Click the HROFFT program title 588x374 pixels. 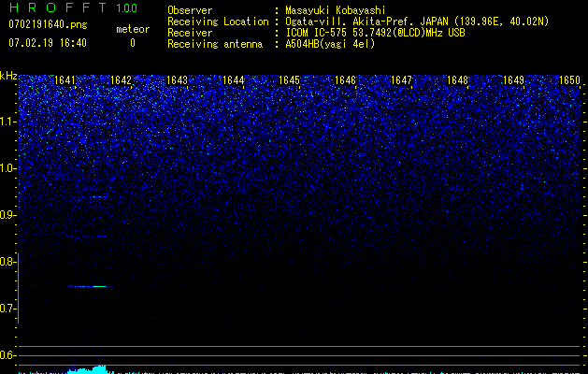58,7
